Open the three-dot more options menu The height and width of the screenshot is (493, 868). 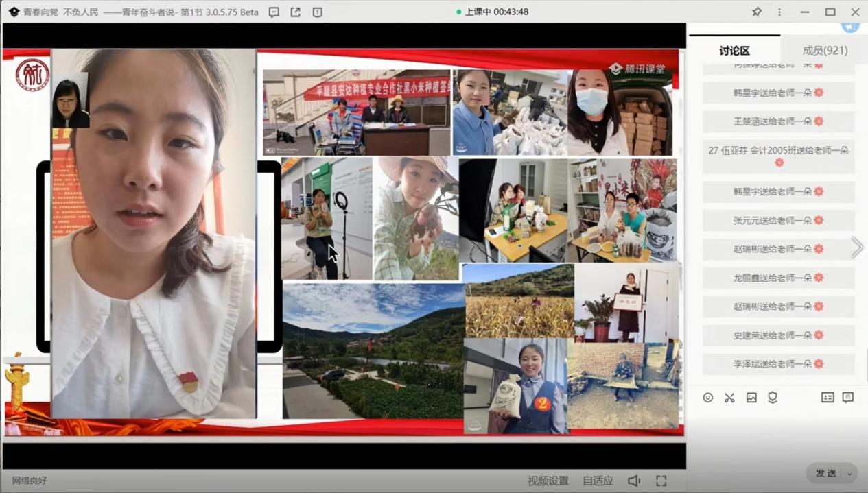point(779,12)
